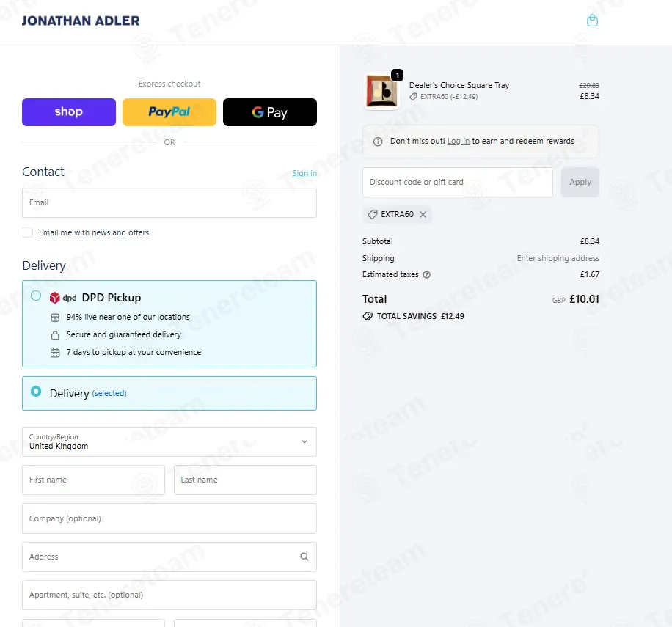
Task: Focus the Email input field
Action: [169, 202]
